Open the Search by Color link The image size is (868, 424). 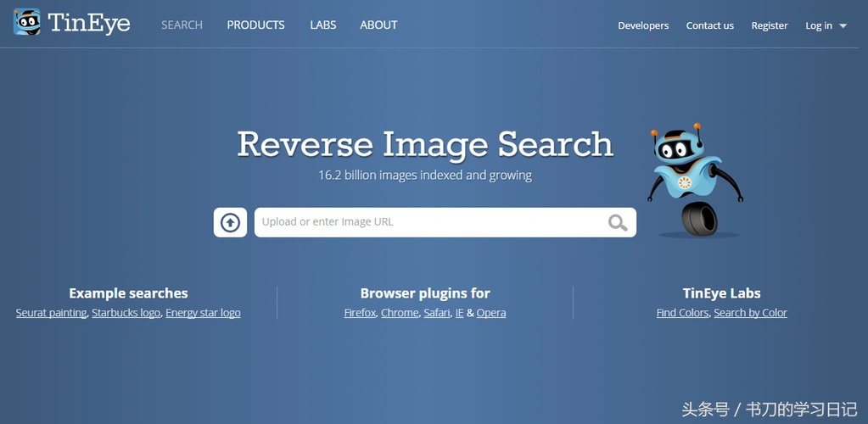[750, 313]
